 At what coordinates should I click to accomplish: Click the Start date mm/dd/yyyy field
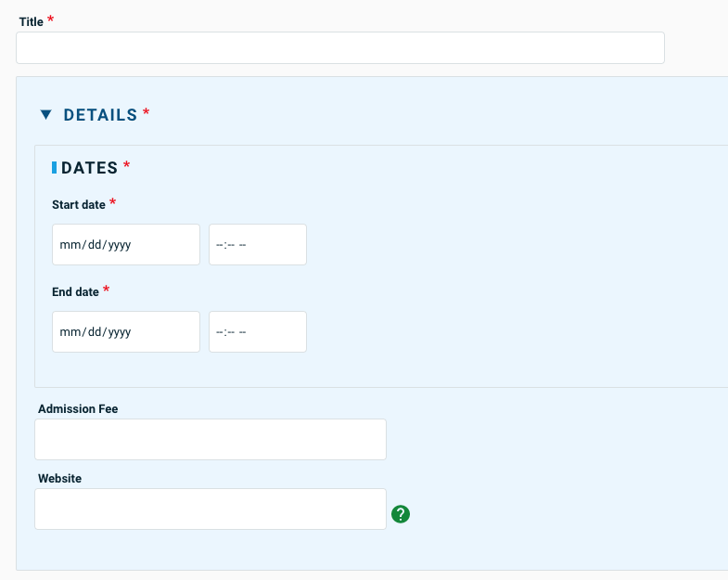pos(126,244)
